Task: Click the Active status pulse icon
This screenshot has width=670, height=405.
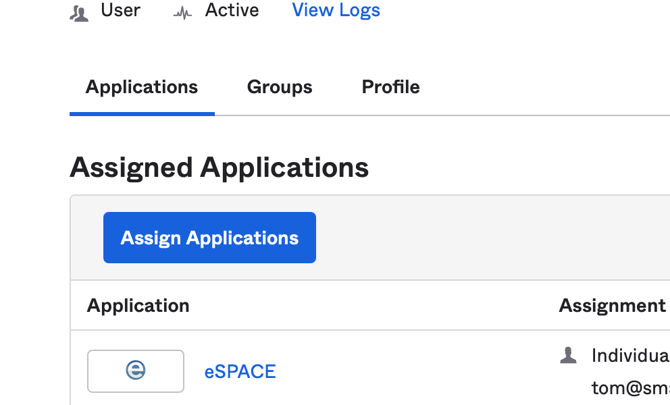Action: tap(182, 13)
